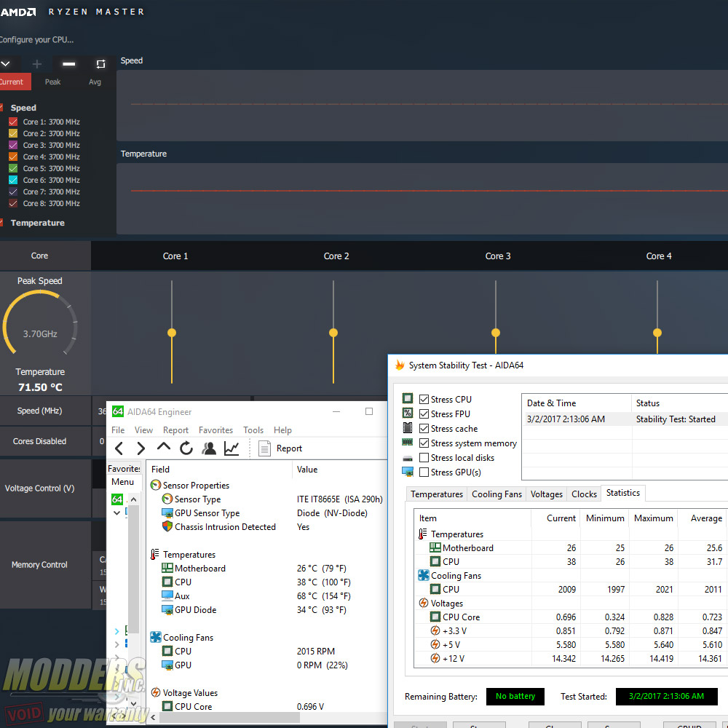Click the Stress cache chip icon
728x728 pixels.
tap(407, 427)
